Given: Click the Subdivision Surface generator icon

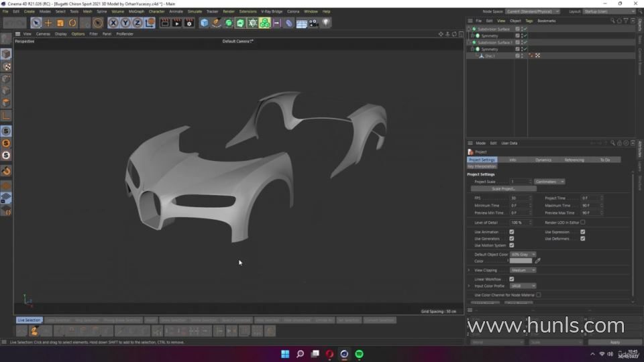Looking at the screenshot, I should click(229, 23).
